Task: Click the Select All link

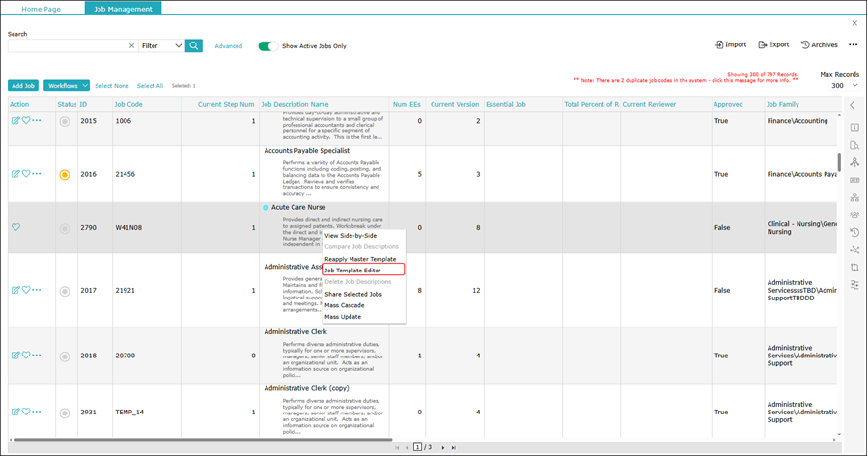Action: point(150,86)
